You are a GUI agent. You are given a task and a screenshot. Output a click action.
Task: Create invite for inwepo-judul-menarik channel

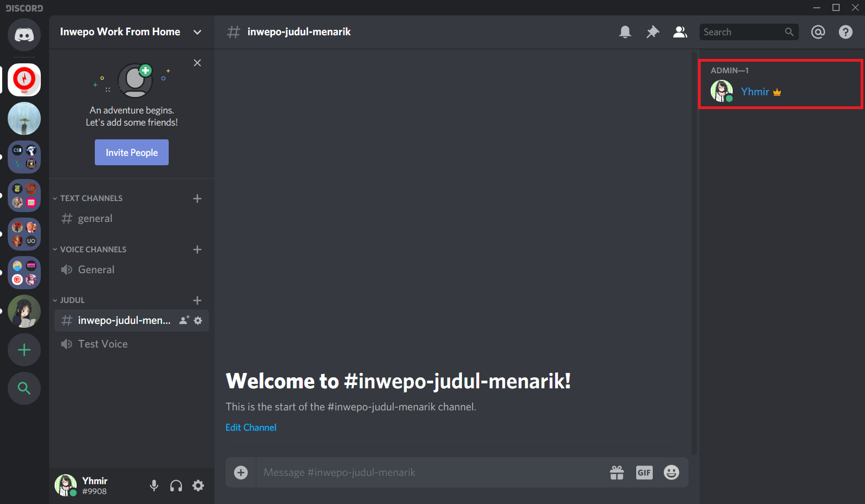coord(184,320)
